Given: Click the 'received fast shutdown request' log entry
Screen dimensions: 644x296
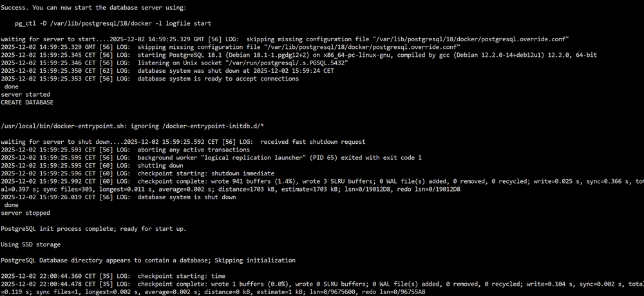Looking at the screenshot, I should click(x=183, y=142).
